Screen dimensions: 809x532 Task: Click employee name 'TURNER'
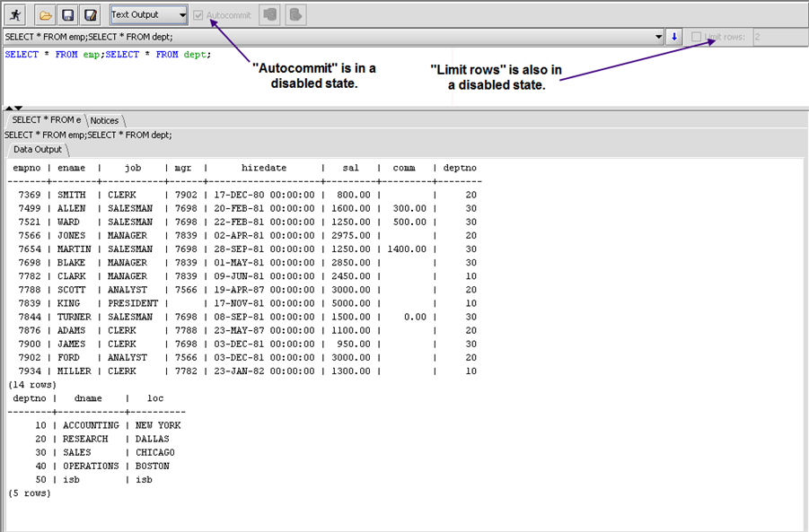pos(75,317)
